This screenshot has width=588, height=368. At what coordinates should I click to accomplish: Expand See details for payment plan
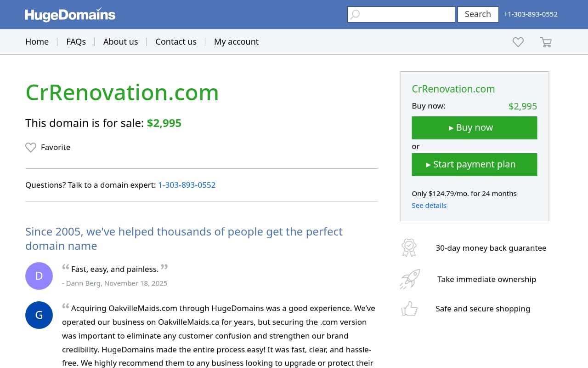429,206
